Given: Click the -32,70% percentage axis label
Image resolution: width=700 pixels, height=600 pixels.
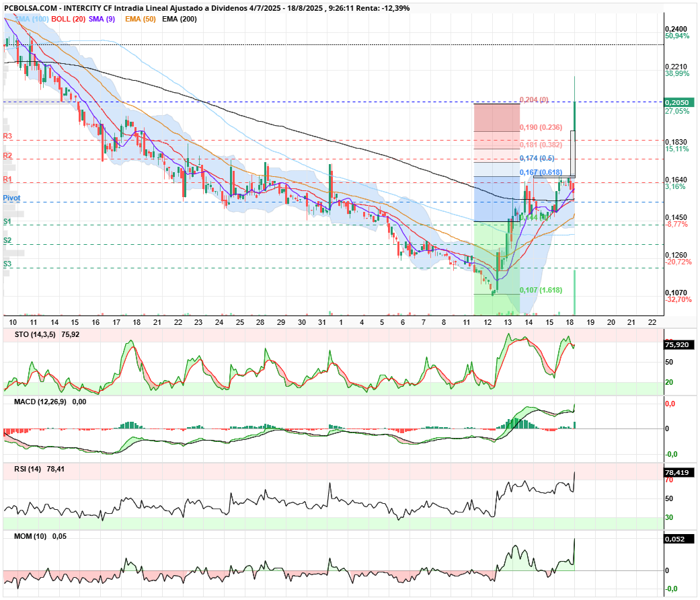Looking at the screenshot, I should [678, 299].
